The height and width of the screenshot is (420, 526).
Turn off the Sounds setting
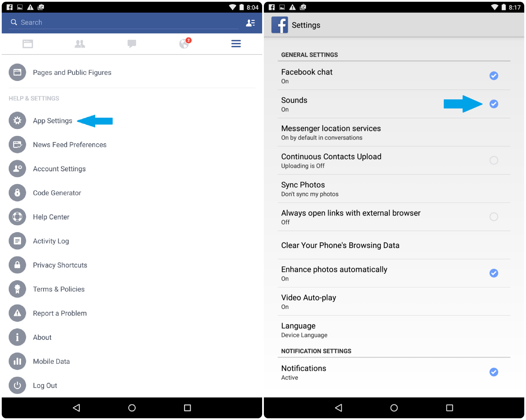click(494, 104)
